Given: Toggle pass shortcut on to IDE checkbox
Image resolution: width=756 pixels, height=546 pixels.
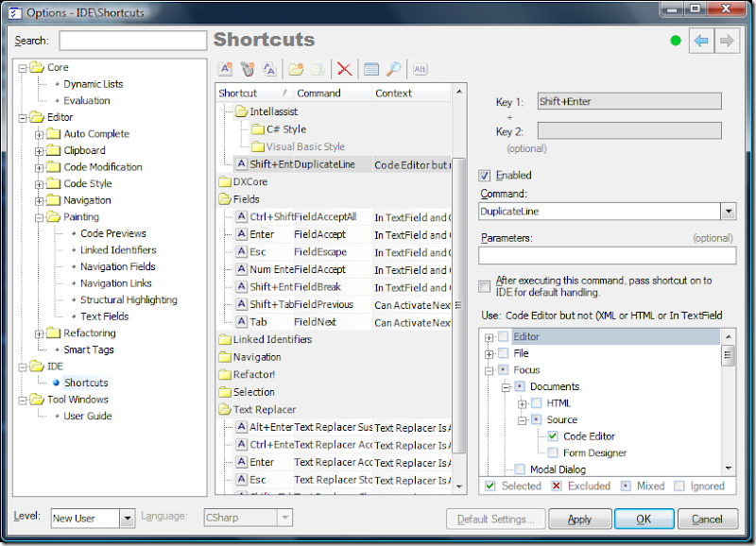Looking at the screenshot, I should coord(484,287).
